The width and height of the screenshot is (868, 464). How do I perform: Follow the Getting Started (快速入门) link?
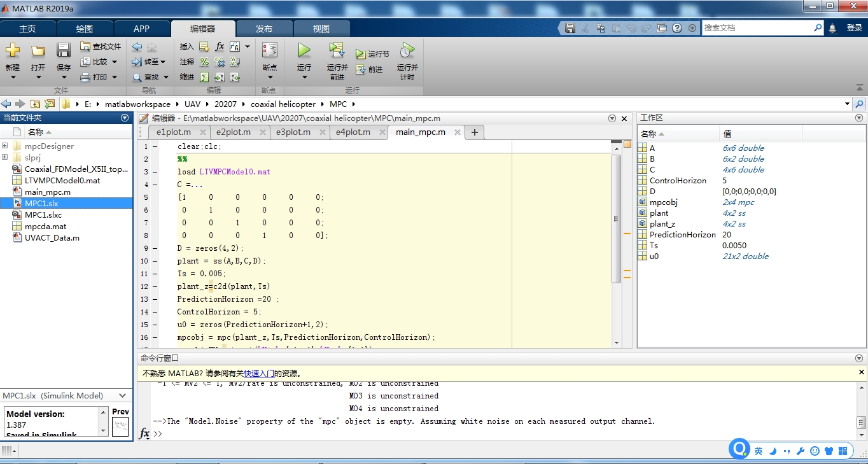pos(259,373)
